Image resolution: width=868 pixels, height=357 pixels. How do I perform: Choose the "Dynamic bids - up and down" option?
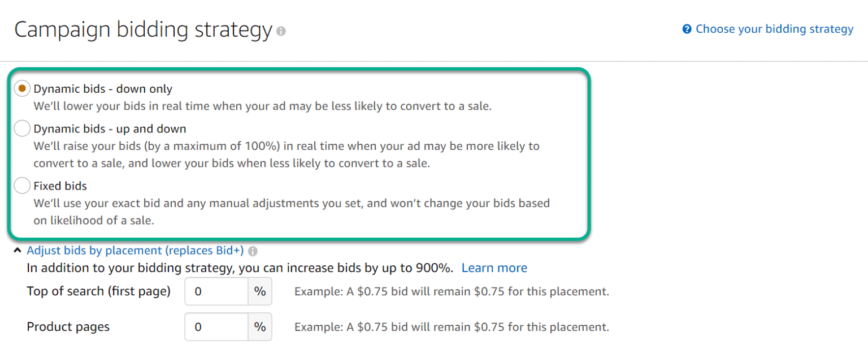(21, 128)
